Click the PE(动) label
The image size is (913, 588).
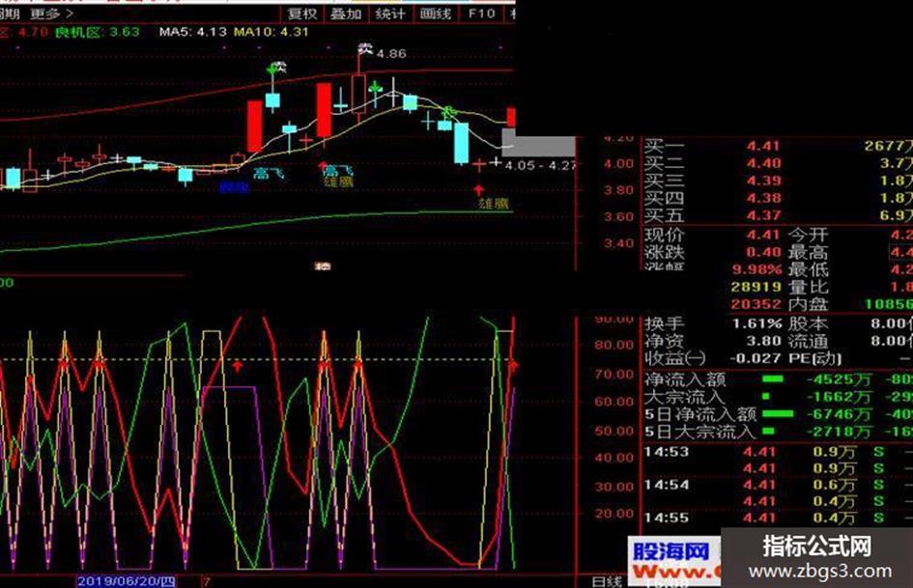coord(815,358)
